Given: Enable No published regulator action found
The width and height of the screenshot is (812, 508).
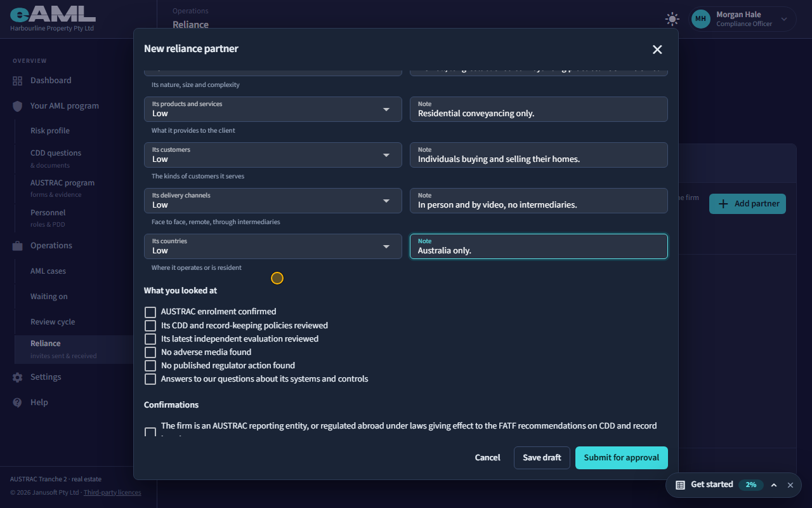Looking at the screenshot, I should pyautogui.click(x=150, y=366).
